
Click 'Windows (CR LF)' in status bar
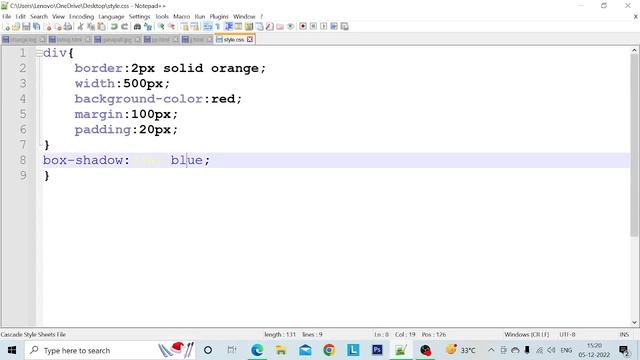click(527, 334)
